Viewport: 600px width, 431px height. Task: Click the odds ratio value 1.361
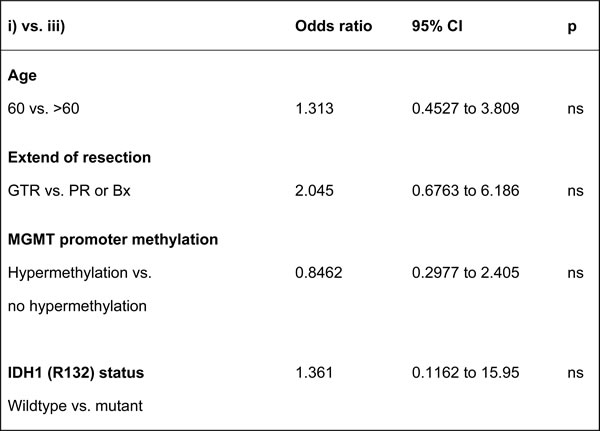312,373
